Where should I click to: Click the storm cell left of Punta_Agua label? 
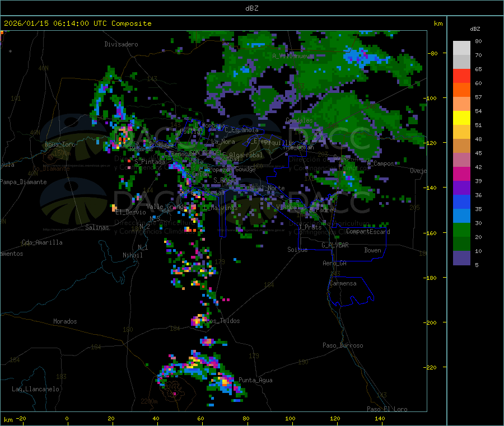(x=225, y=382)
